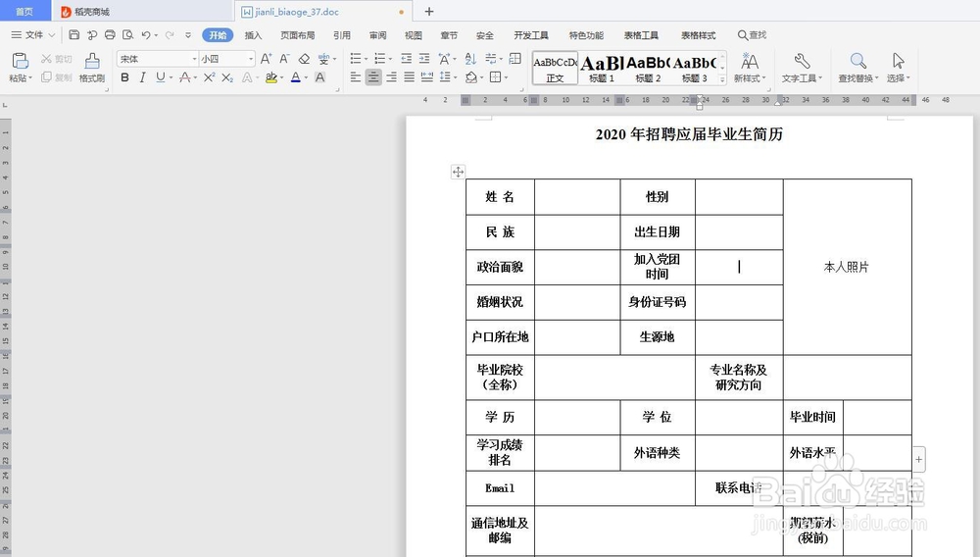Click the Select (选择) cursor icon
This screenshot has height=557, width=980.
click(x=898, y=61)
